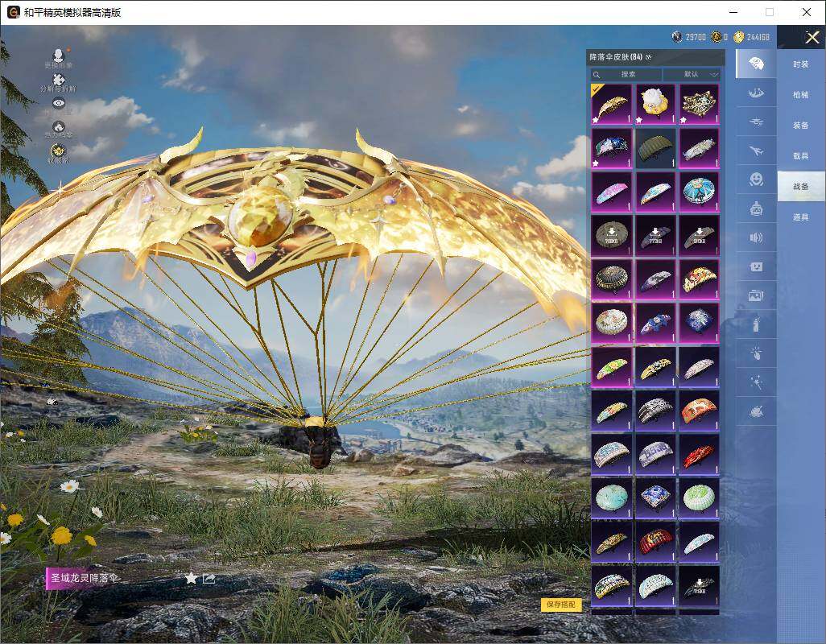This screenshot has width=826, height=644.
Task: Close the inventory with yellow X
Action: pos(812,37)
